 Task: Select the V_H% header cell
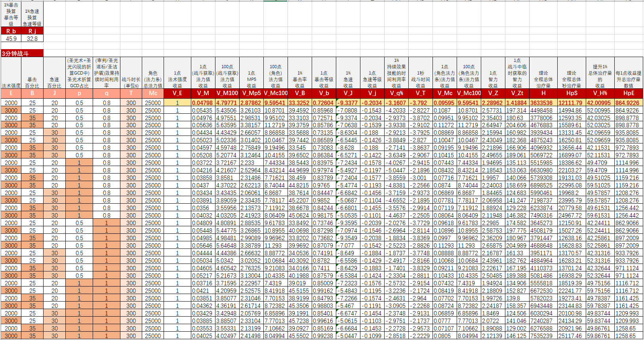tap(600, 93)
